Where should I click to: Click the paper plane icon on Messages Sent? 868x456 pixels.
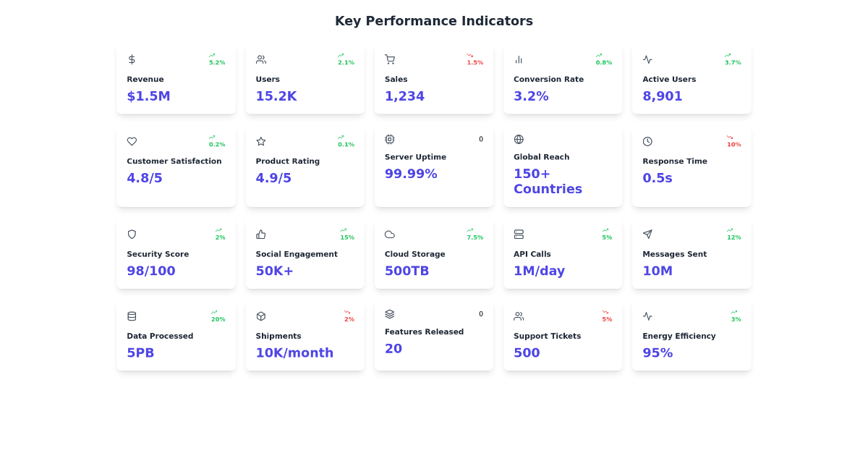(647, 235)
